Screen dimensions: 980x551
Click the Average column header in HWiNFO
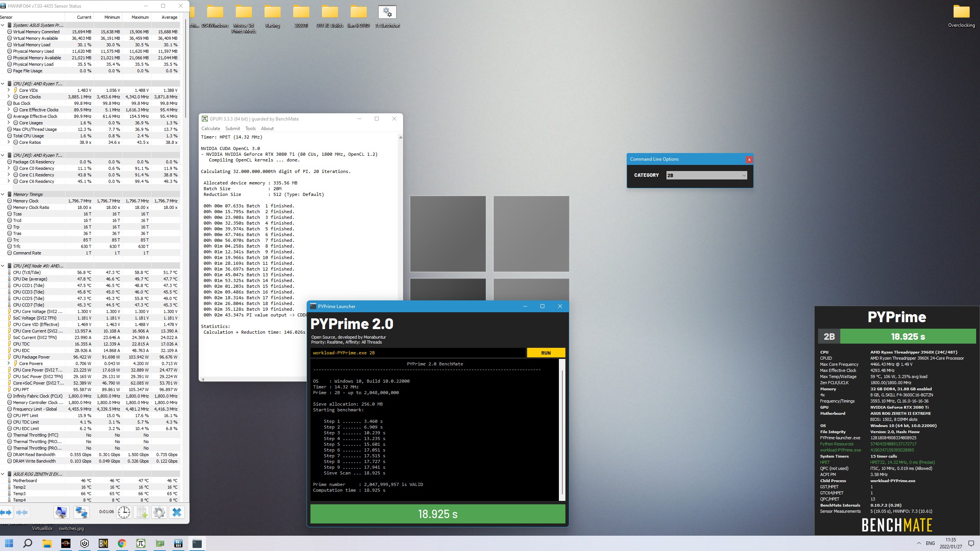(165, 17)
